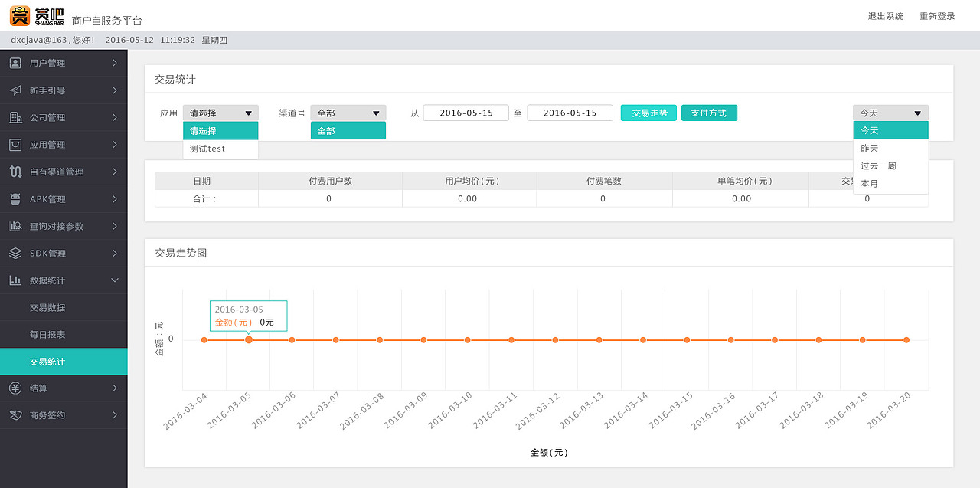Expand the 自有渠道管理 menu chevron
This screenshot has height=488, width=980.
[x=115, y=172]
